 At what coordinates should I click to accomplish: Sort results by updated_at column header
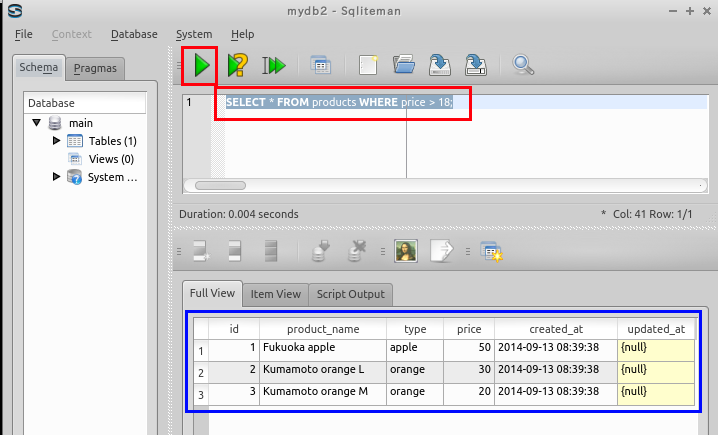[x=656, y=329]
